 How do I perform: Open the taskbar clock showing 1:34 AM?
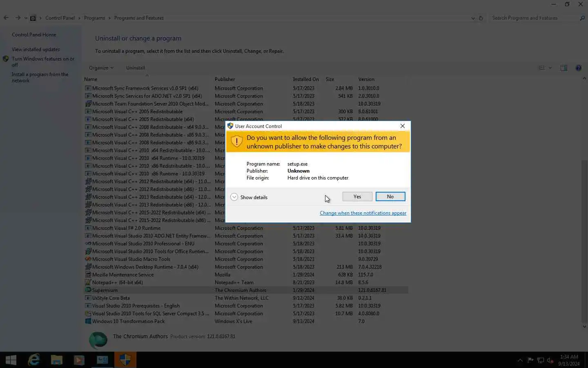(x=569, y=360)
